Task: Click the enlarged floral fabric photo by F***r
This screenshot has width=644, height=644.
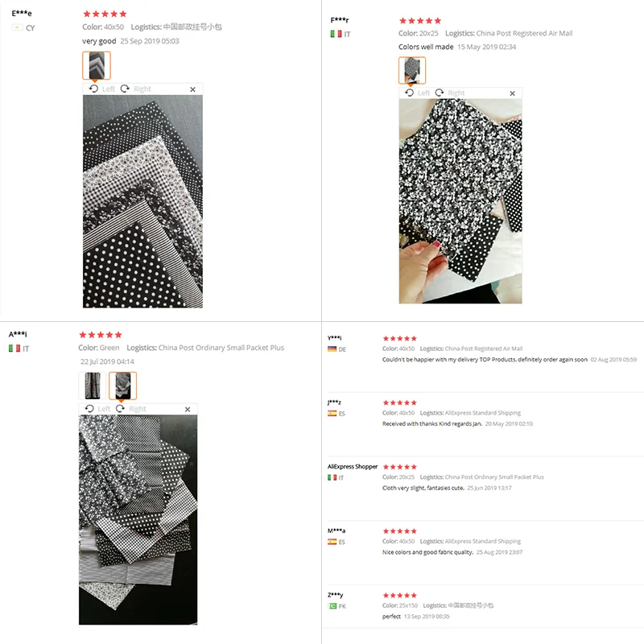Action: pyautogui.click(x=460, y=201)
